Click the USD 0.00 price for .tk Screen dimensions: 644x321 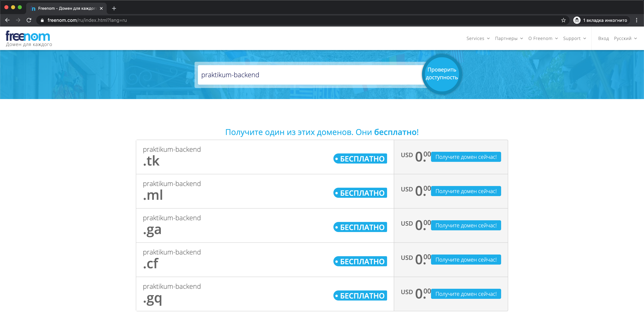[416, 157]
